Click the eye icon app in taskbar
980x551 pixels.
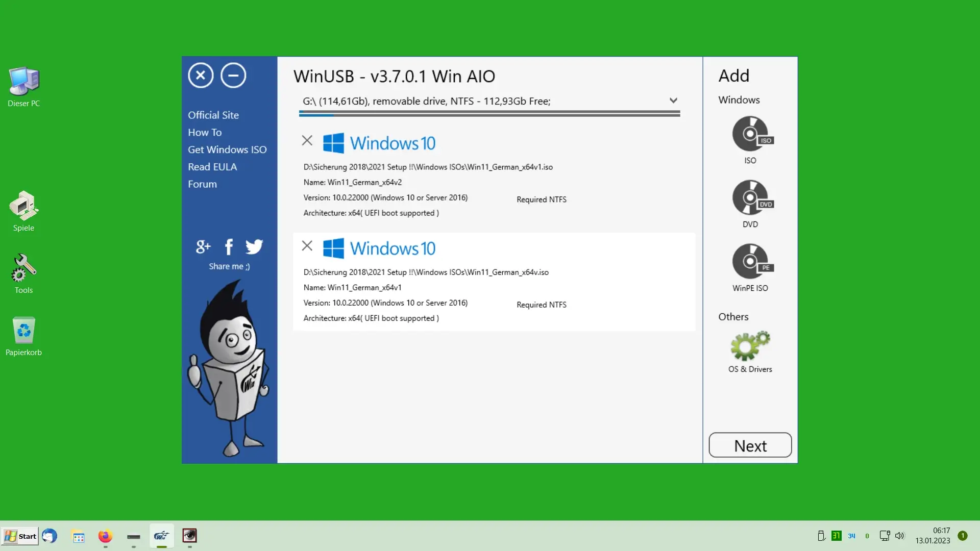coord(189,535)
